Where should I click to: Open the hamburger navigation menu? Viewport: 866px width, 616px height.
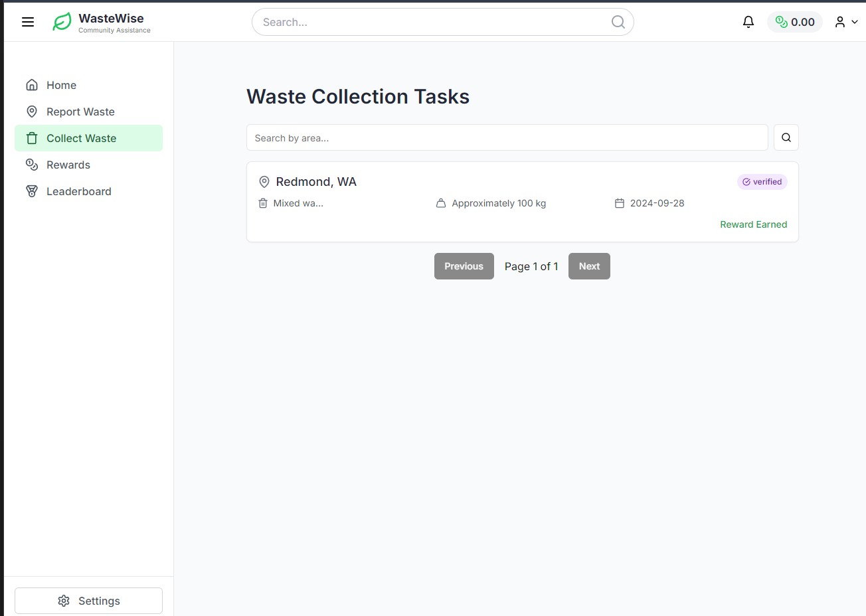click(x=27, y=22)
